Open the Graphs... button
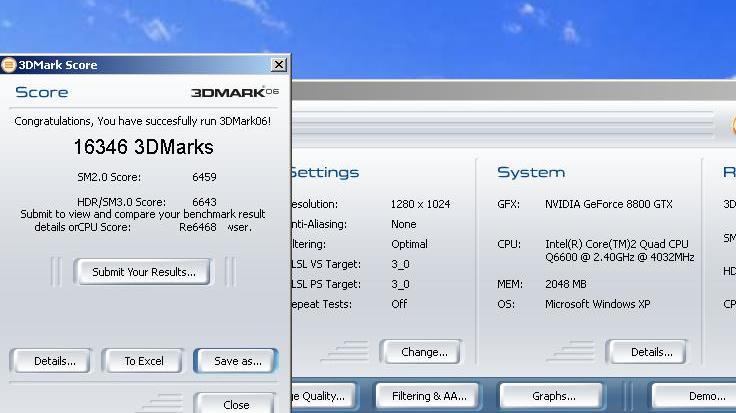This screenshot has width=736, height=413. point(553,396)
